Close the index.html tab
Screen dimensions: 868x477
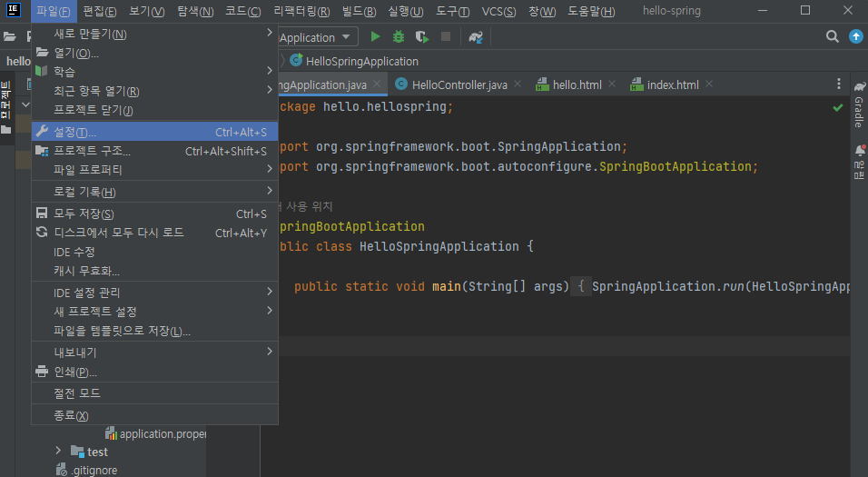tap(709, 84)
